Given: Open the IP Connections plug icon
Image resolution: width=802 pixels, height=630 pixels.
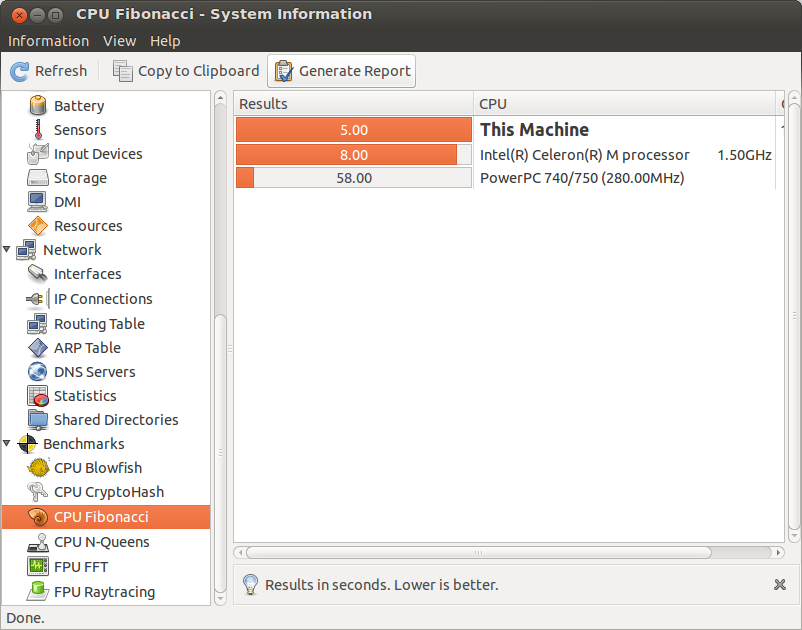Looking at the screenshot, I should click(x=38, y=299).
